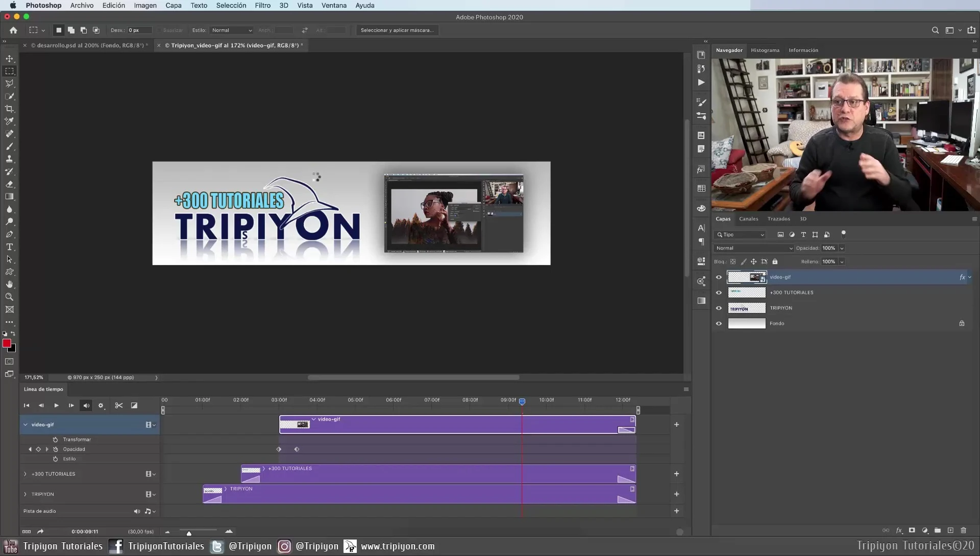Switch to the Histograma tab
Image resolution: width=980 pixels, height=556 pixels.
click(x=765, y=50)
